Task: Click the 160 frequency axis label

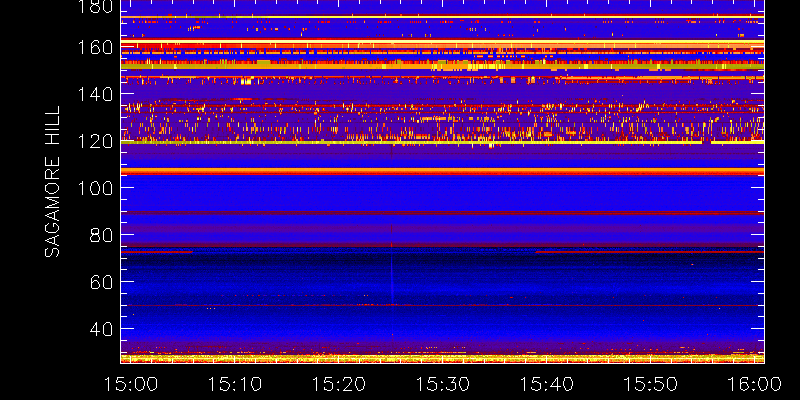Action: [x=94, y=48]
